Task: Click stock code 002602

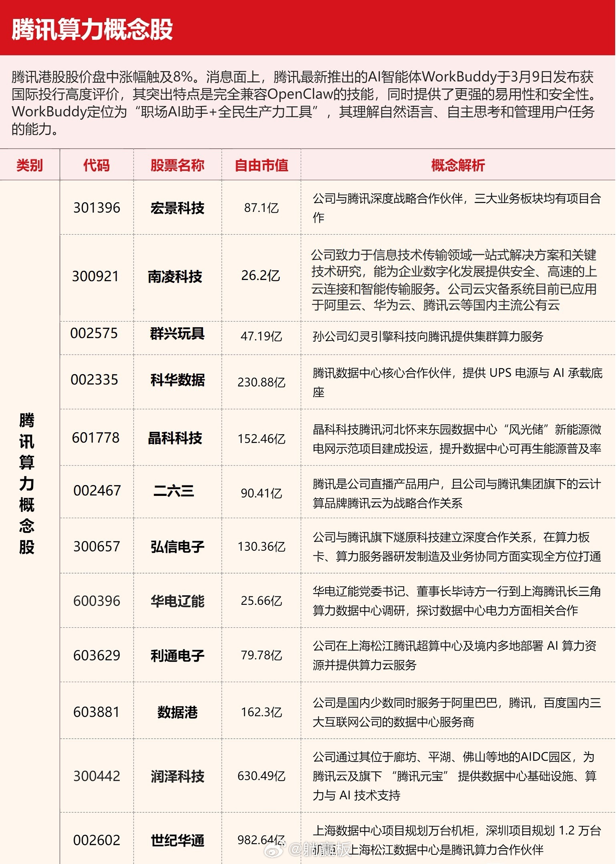Action: point(97,840)
